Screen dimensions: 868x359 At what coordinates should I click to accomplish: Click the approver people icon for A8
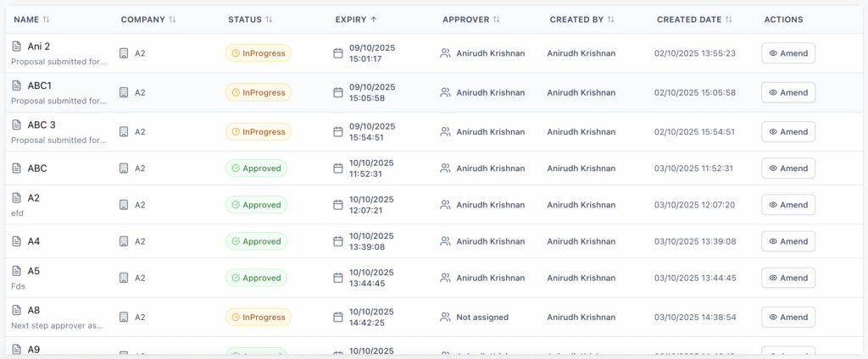coord(445,318)
